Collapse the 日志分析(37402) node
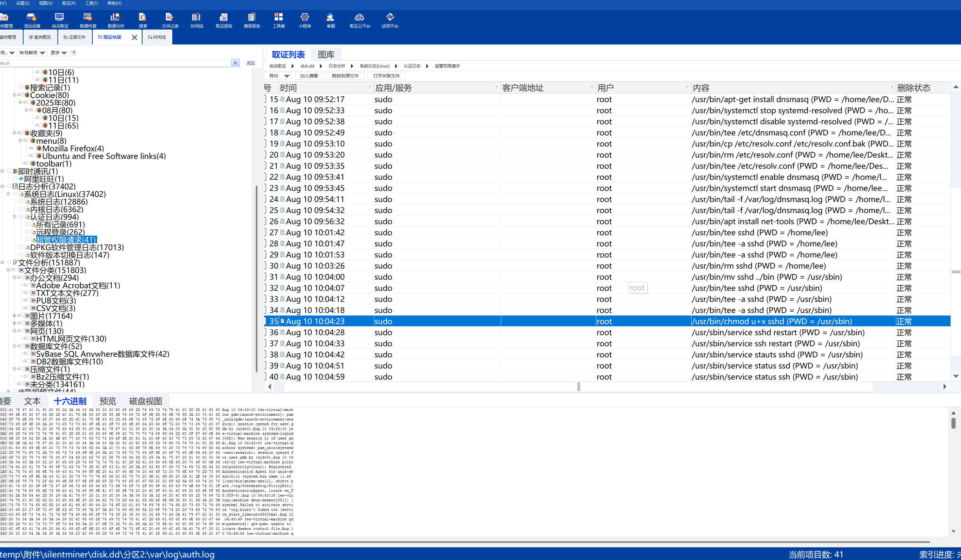The image size is (961, 560). pos(3,186)
